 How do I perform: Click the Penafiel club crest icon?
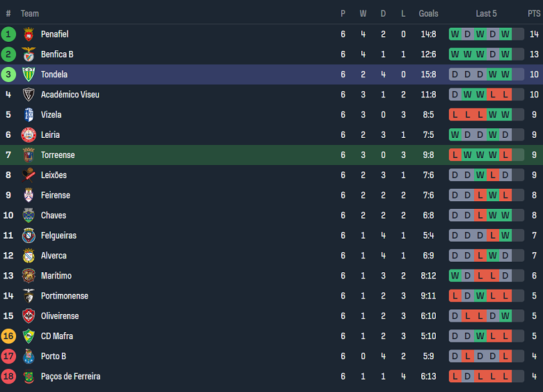[29, 34]
